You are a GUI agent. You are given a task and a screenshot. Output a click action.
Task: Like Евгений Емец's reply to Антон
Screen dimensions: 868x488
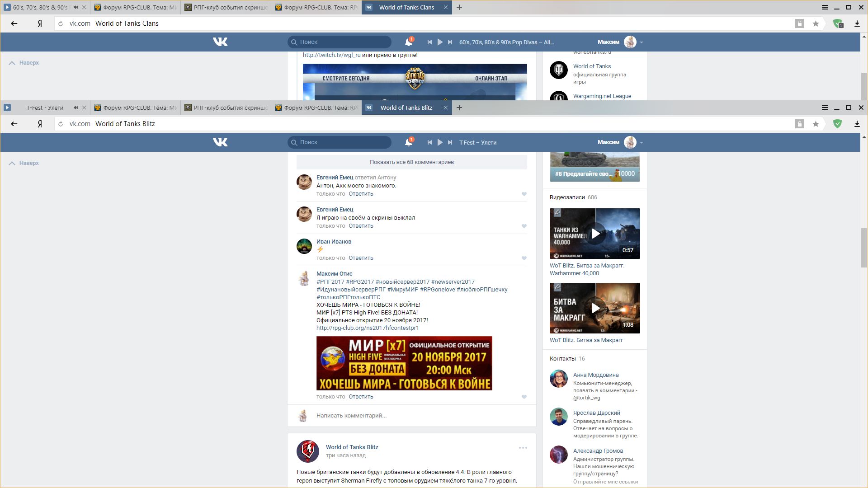[x=524, y=194]
